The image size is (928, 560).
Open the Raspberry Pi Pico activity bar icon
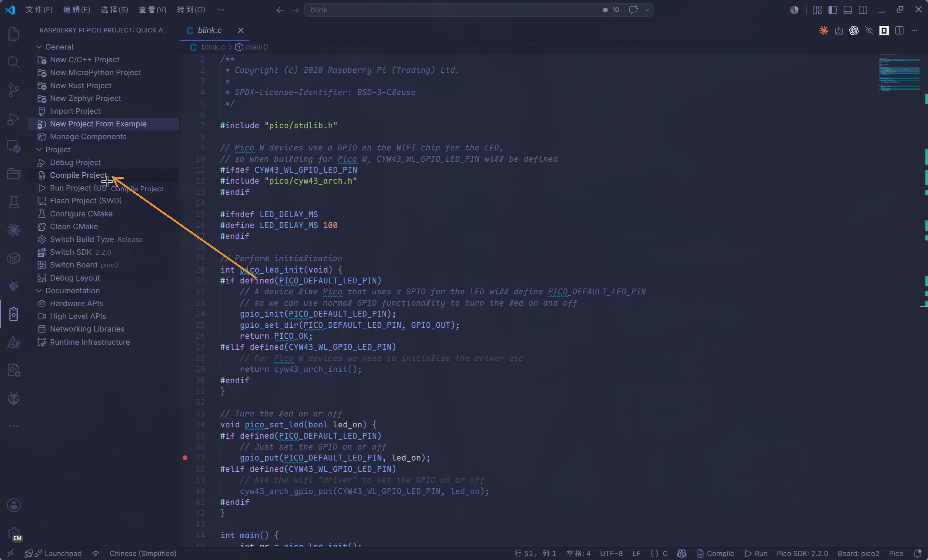(x=13, y=314)
